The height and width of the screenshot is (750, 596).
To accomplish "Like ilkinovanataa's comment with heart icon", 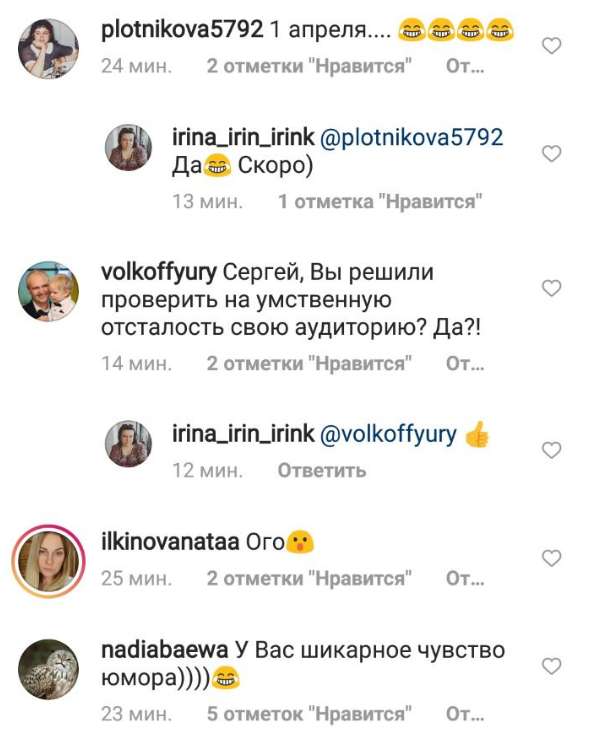I will 552,558.
